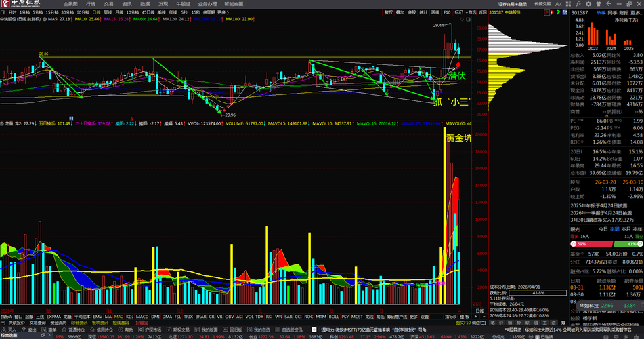Open 模板 template selector
This screenshot has width=644, height=339.
pos(465,317)
